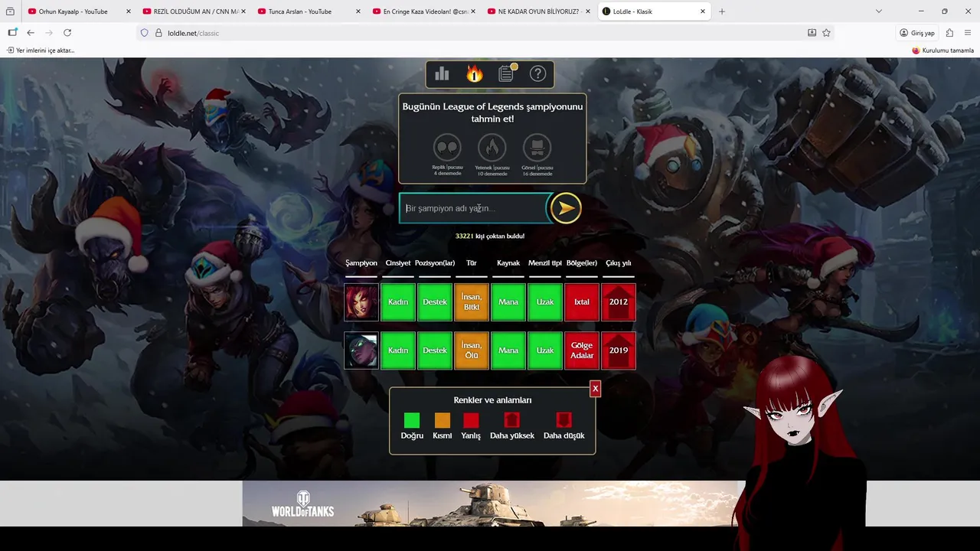The width and height of the screenshot is (980, 551).
Task: Focus the champion name input field
Action: (x=475, y=208)
